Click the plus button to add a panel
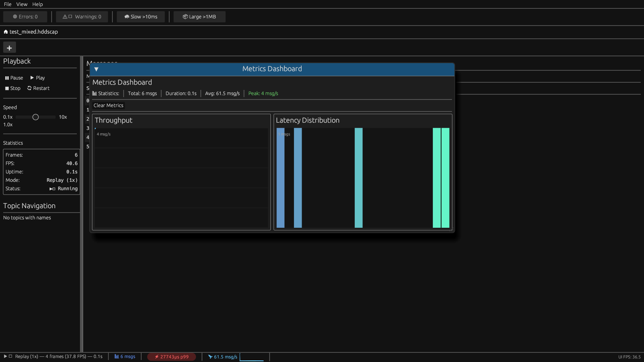Image resolution: width=644 pixels, height=362 pixels. (9, 47)
